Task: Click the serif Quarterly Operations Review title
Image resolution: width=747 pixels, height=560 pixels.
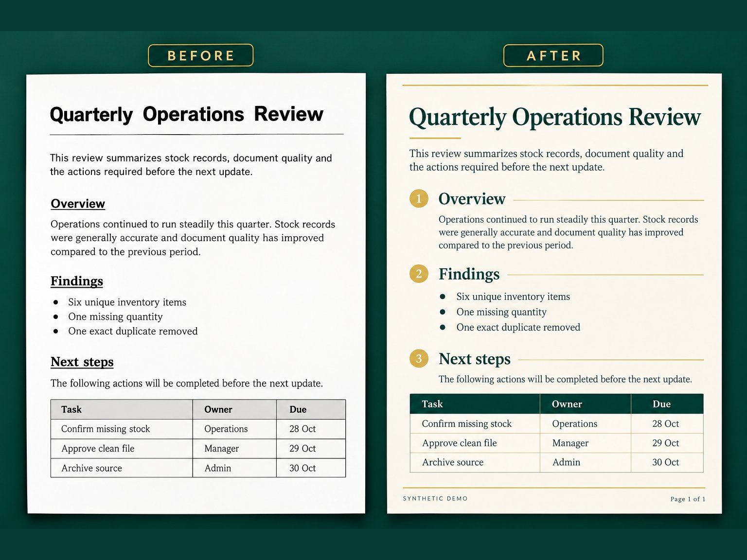Action: (555, 118)
